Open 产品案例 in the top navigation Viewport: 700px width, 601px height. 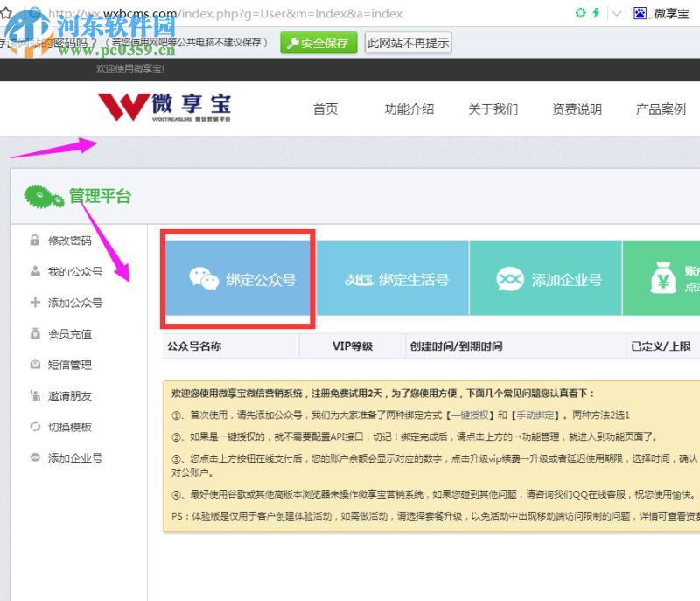click(x=659, y=108)
